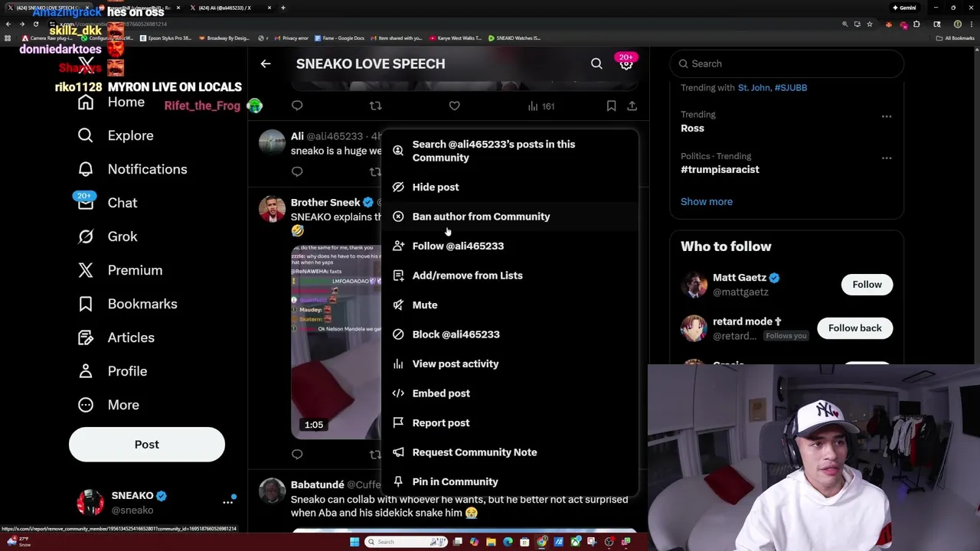Select Block @ali465233
This screenshot has height=551, width=980.
(509, 334)
